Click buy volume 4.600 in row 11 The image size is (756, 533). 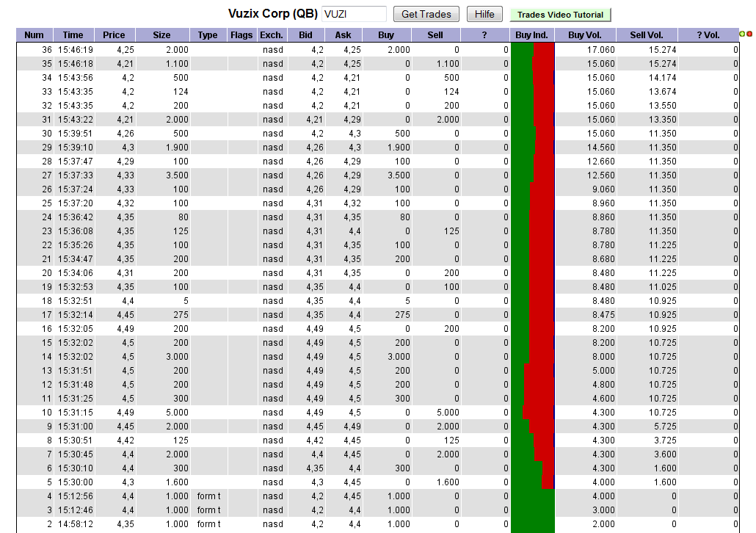tap(603, 399)
